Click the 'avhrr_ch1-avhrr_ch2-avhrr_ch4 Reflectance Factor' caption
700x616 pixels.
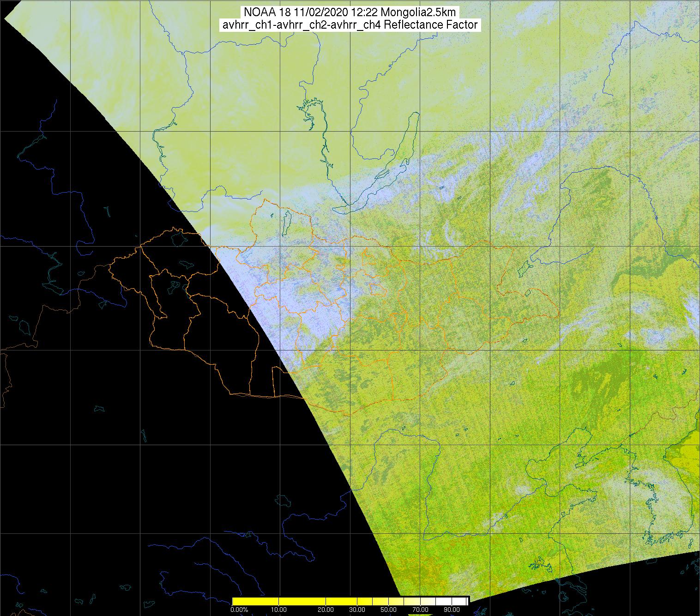coord(350,25)
